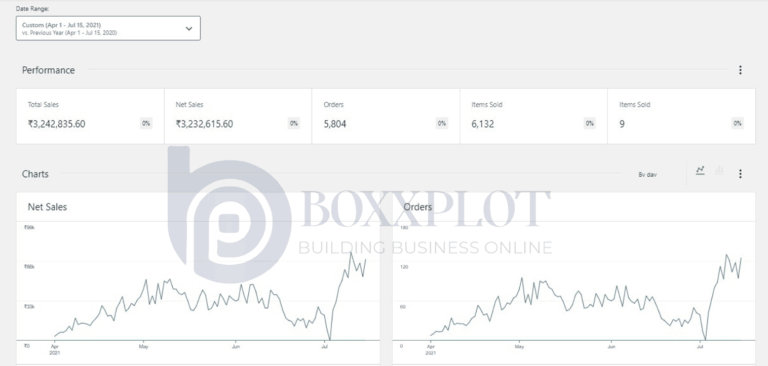Image resolution: width=768 pixels, height=366 pixels.
Task: Select the Total Sales performance card
Action: (x=90, y=116)
